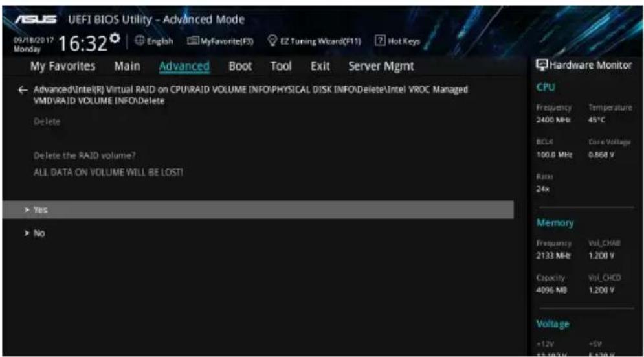Click memory capacity value 4096 MB
Viewport: 644px width, 357px height.
551,290
